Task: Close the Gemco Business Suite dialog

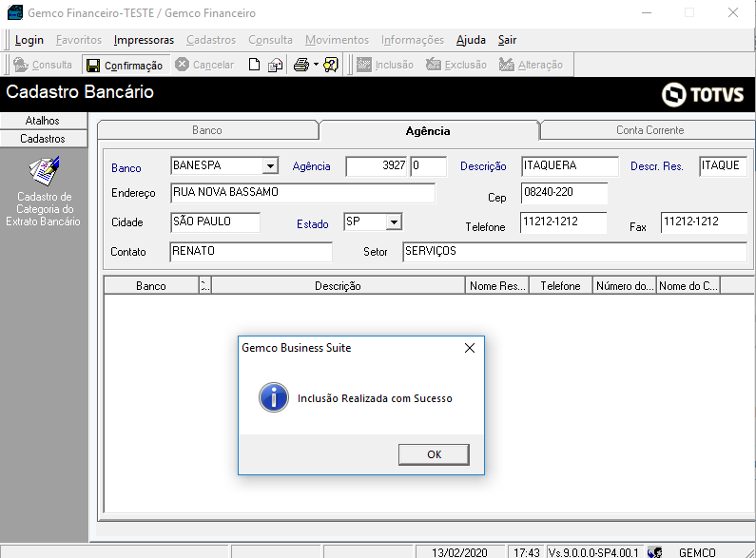Action: coord(470,348)
